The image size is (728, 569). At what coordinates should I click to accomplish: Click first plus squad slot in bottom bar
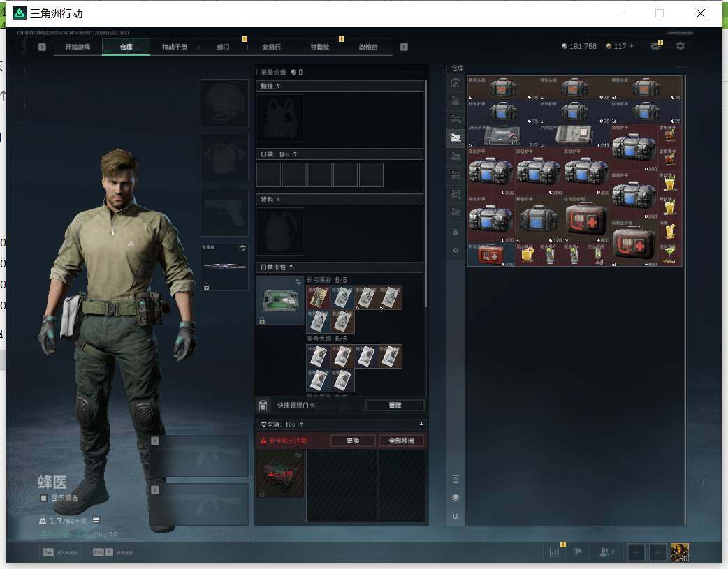pyautogui.click(x=636, y=552)
